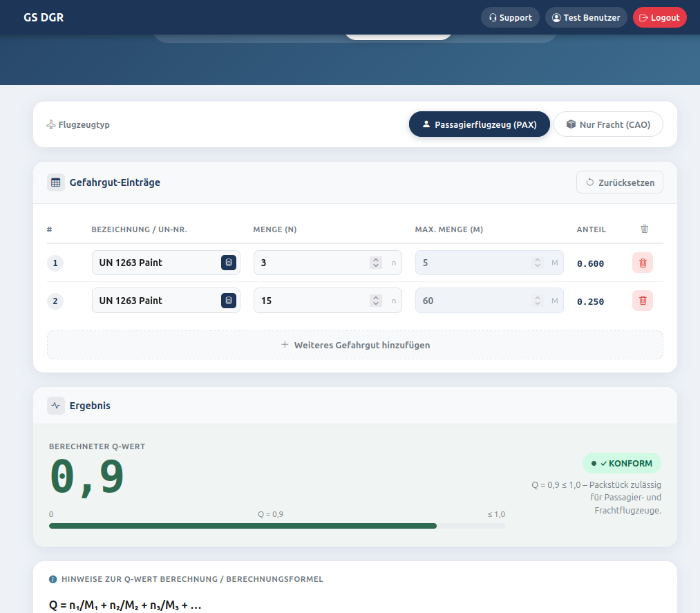Use the stepper arrows on Max. Menge 60

538,301
